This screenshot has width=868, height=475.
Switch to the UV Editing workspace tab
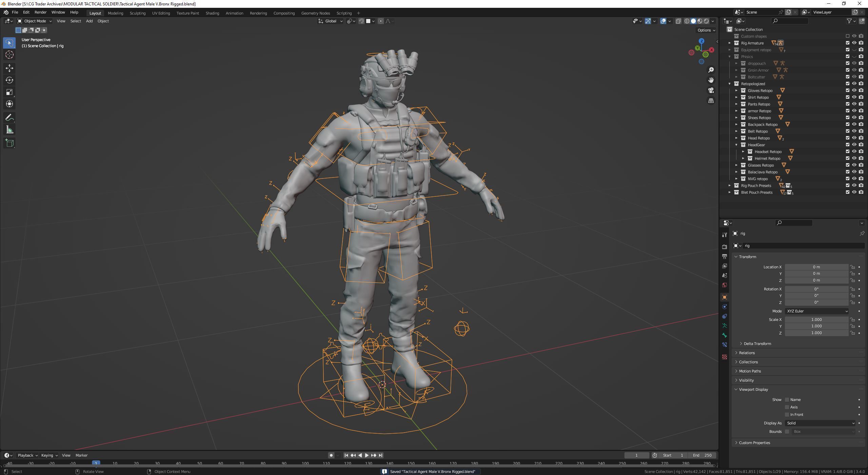161,13
